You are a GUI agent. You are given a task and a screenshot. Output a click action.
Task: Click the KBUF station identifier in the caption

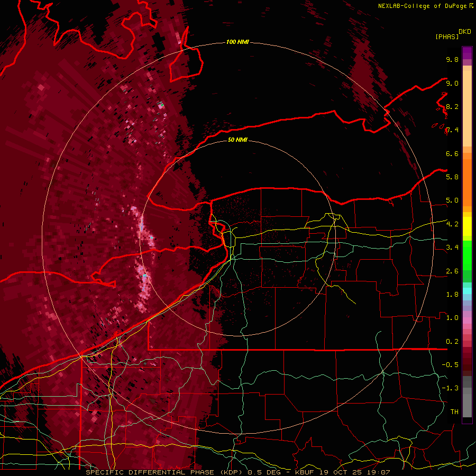coord(305,472)
